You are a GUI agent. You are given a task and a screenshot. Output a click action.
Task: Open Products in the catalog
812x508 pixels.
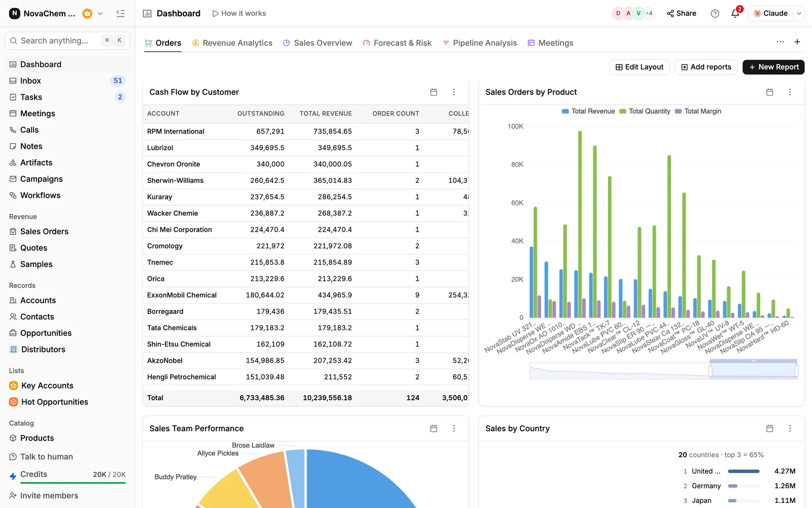[x=67, y=438]
